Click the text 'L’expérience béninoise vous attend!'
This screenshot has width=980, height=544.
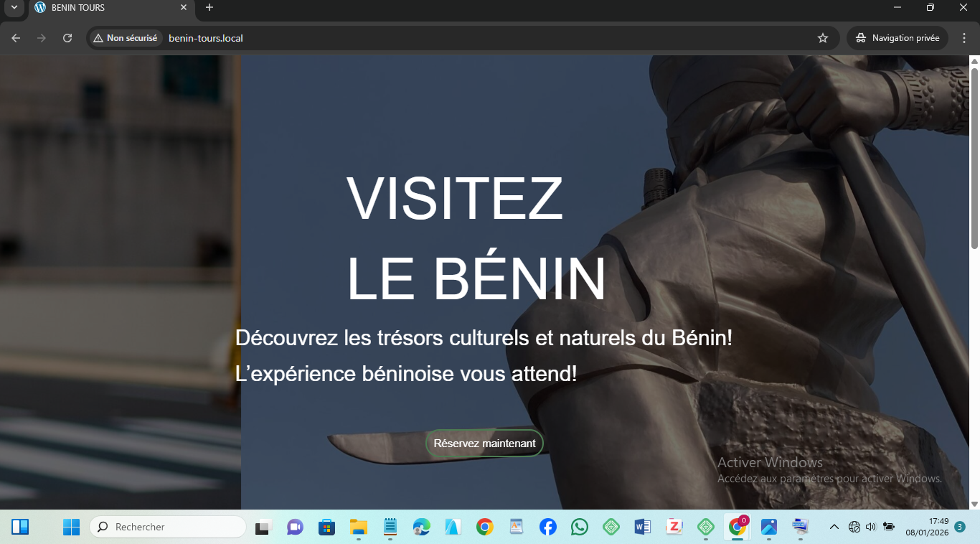pos(406,374)
